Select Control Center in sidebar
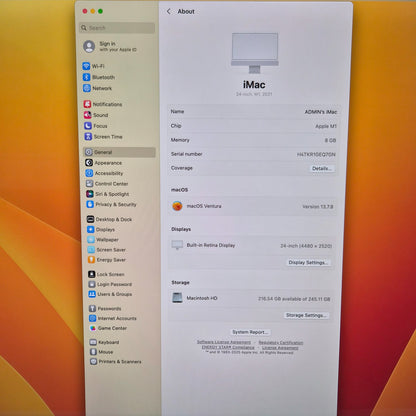416x416 pixels. click(x=107, y=183)
